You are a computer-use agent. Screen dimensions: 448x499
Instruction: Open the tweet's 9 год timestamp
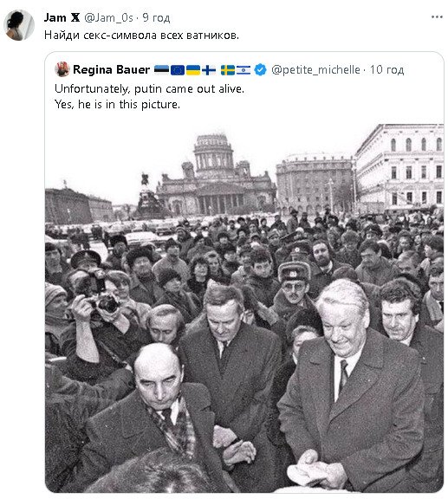click(156, 18)
